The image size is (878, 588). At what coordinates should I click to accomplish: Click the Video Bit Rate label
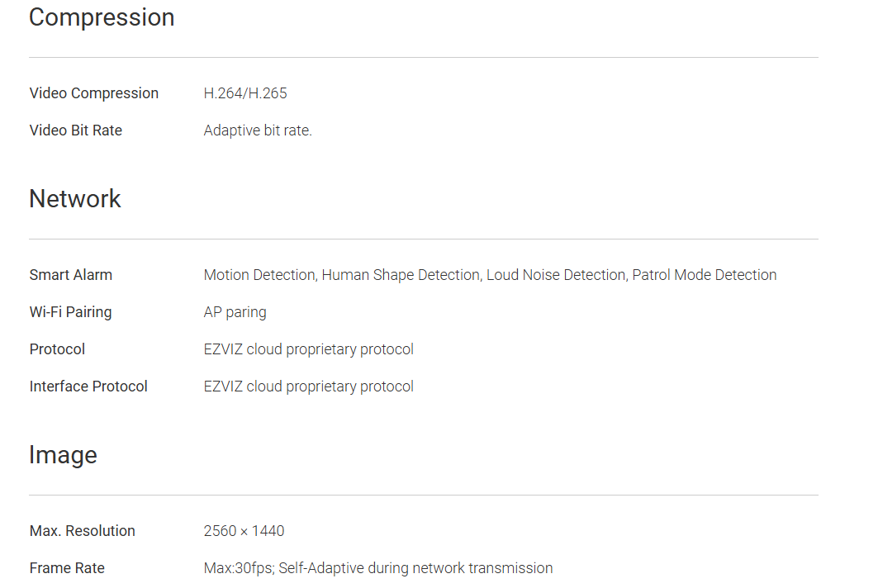click(x=75, y=130)
